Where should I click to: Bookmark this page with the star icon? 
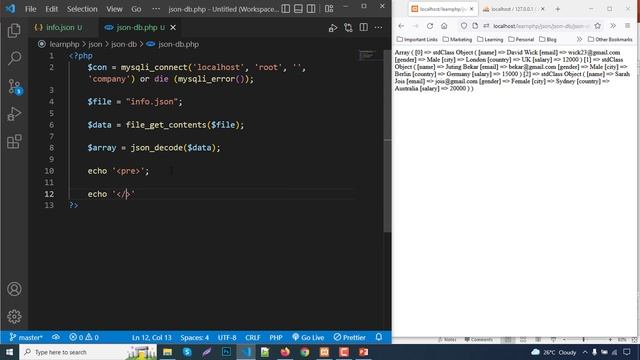pyautogui.click(x=598, y=26)
